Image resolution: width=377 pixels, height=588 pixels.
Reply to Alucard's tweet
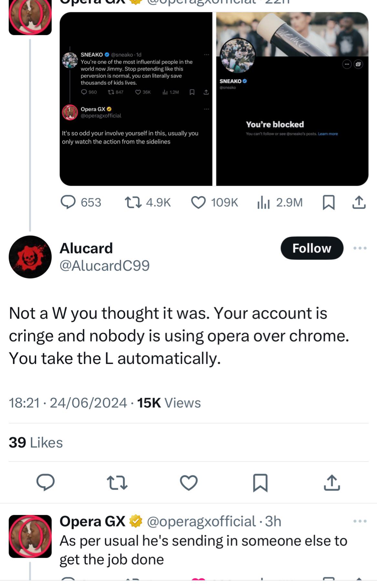46,482
